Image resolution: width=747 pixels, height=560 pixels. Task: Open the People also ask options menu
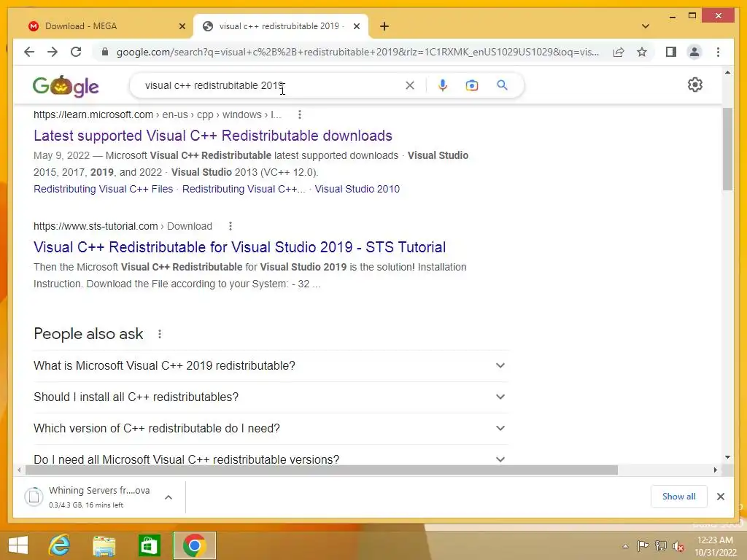tap(160, 334)
